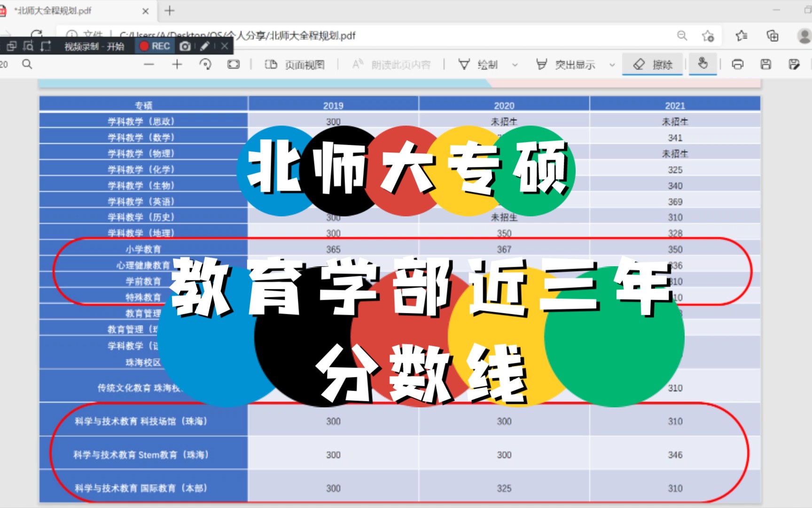Minimize the browser window

tap(776, 10)
